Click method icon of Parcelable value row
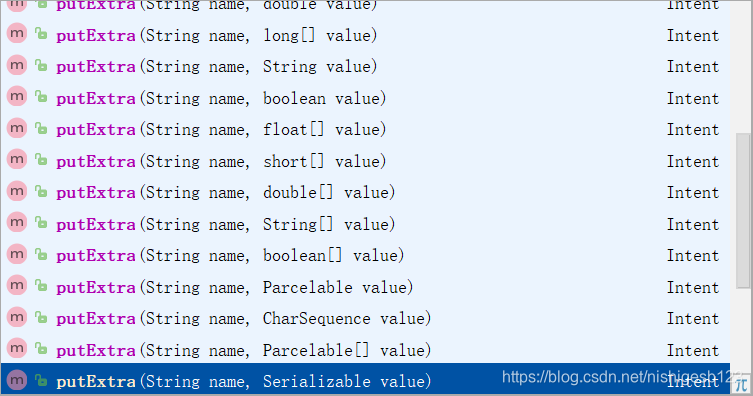Image resolution: width=753 pixels, height=396 pixels. click(17, 285)
